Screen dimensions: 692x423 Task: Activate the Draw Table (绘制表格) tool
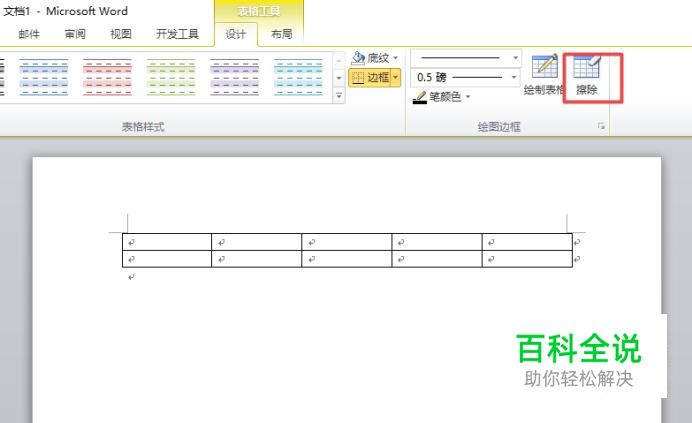[545, 75]
